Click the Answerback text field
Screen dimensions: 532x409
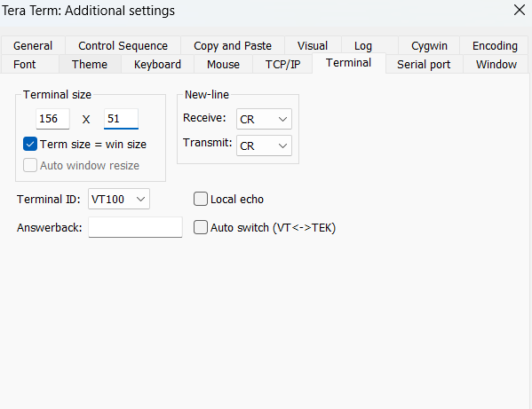(135, 227)
